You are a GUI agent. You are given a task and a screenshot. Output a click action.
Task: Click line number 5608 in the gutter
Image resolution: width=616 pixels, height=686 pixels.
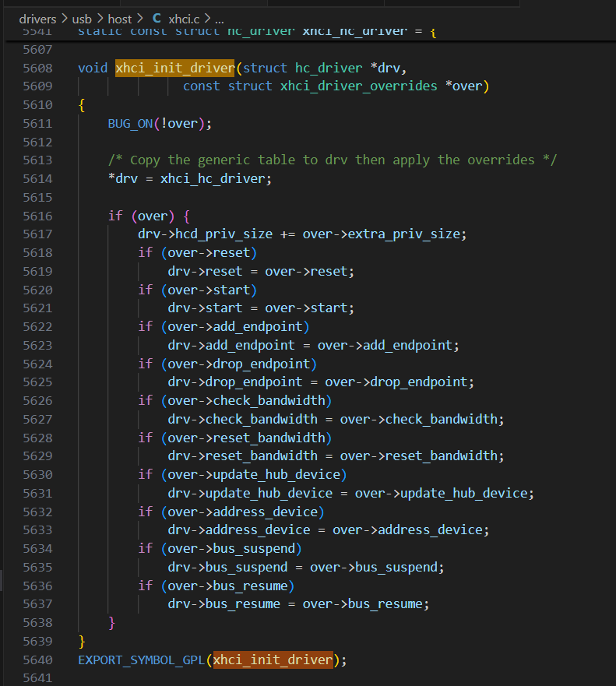[37, 69]
